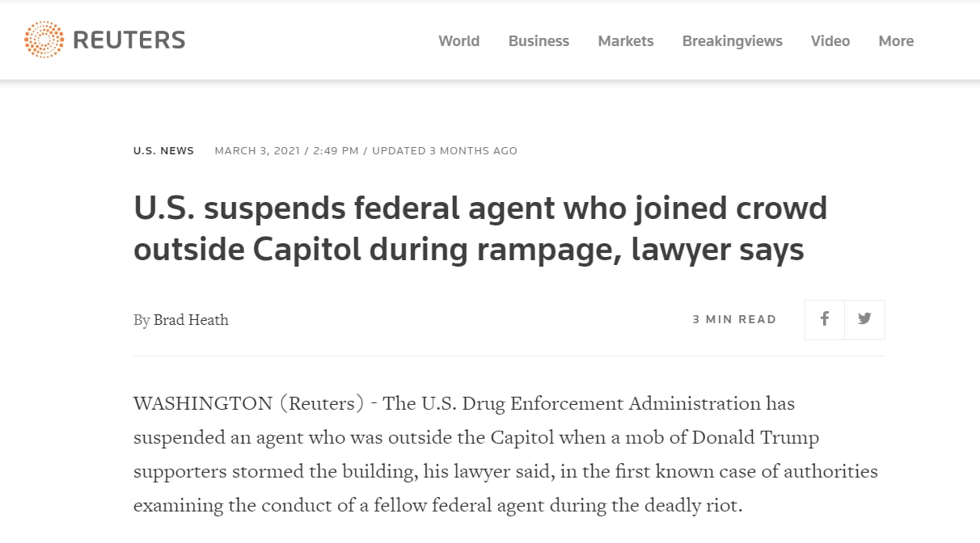
Task: Navigate to Markets
Action: coord(626,41)
